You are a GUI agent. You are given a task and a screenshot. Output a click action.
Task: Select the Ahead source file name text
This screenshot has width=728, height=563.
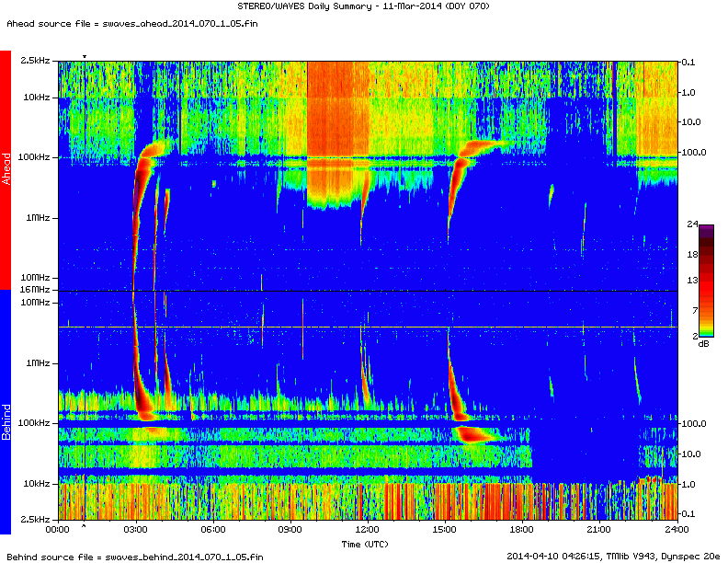click(x=179, y=24)
